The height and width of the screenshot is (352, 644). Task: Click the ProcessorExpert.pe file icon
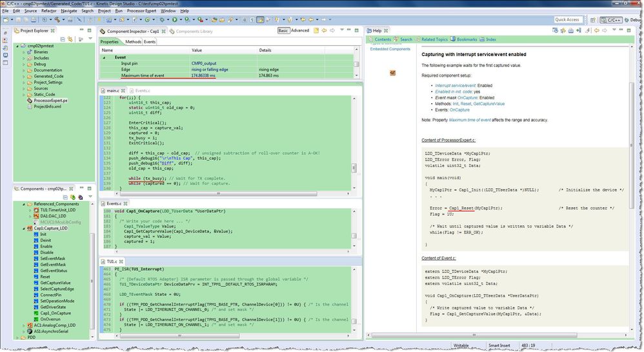click(x=30, y=101)
